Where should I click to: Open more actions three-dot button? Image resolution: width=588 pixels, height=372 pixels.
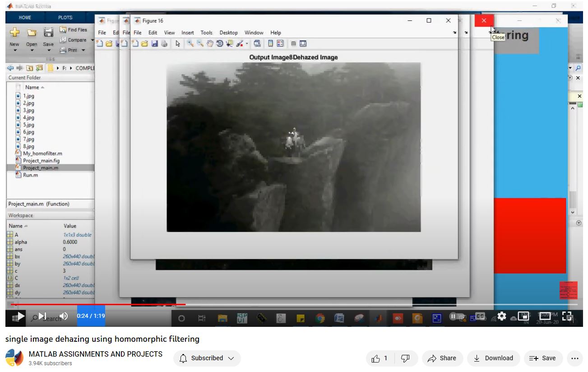tap(574, 358)
